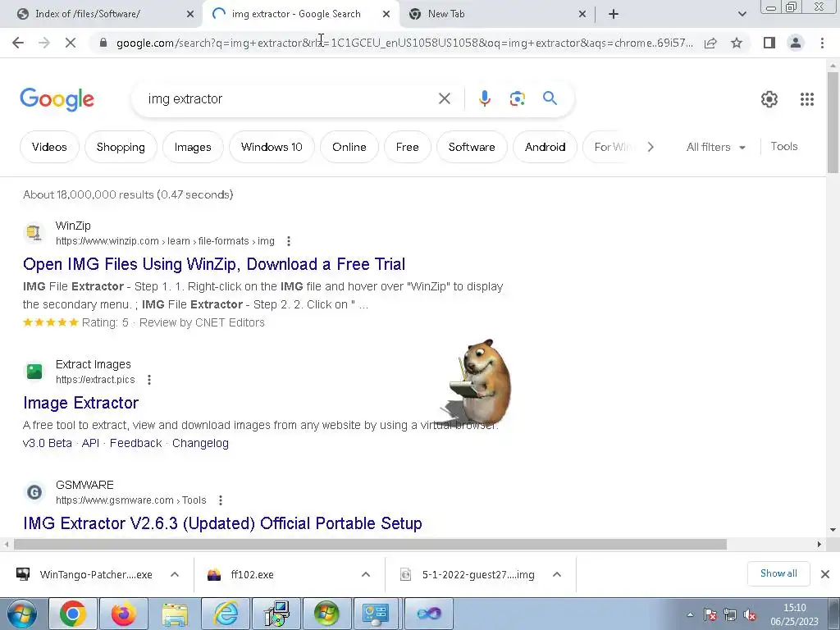Follow the v3.0 Beta sublink
The height and width of the screenshot is (630, 840).
[x=47, y=443]
